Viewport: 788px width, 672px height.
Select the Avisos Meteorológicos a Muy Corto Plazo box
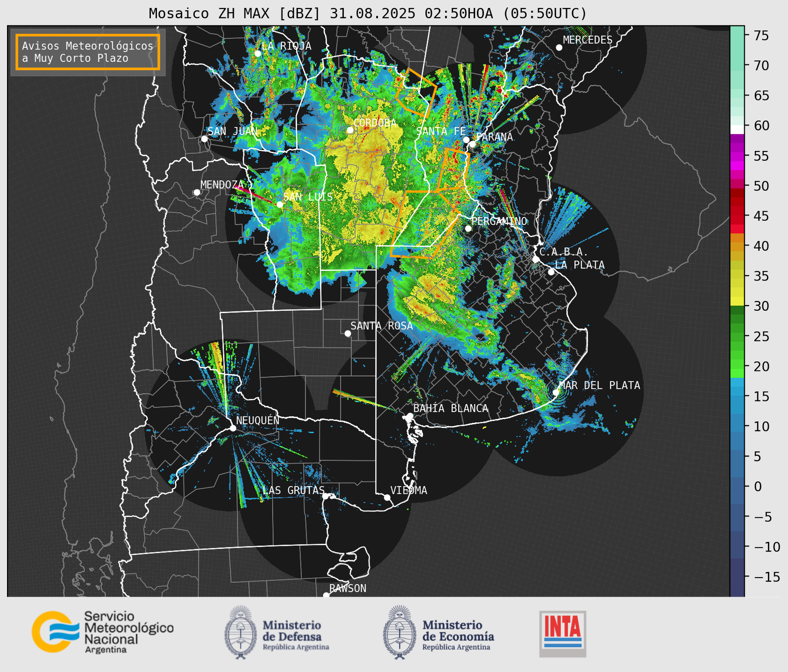[88, 52]
